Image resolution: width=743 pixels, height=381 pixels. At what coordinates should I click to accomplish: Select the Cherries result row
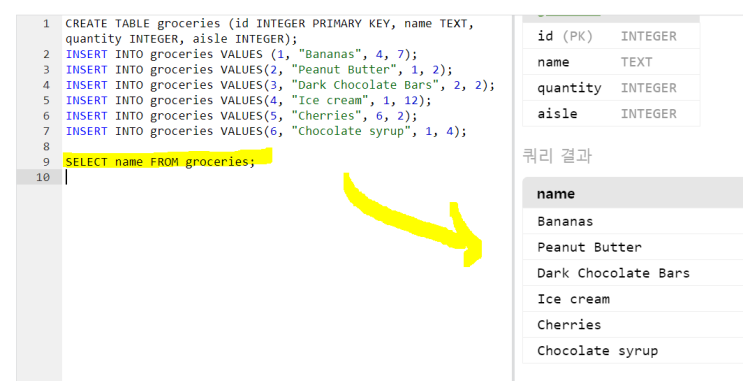click(633, 325)
